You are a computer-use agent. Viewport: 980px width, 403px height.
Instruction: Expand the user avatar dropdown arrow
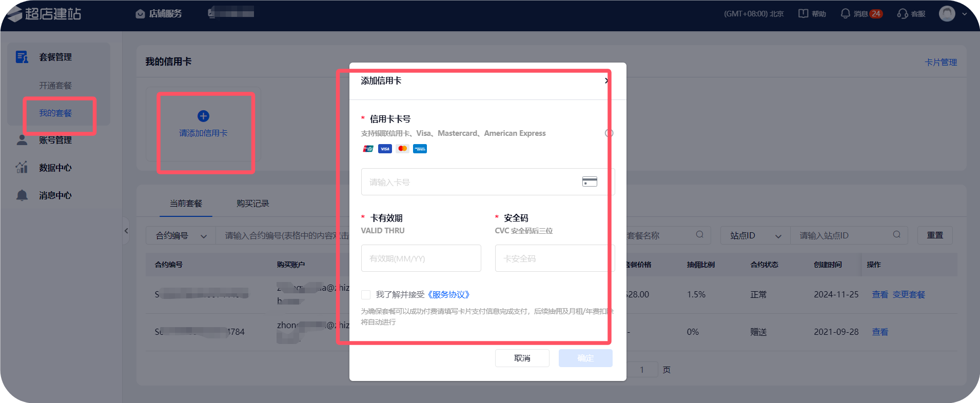(x=965, y=14)
